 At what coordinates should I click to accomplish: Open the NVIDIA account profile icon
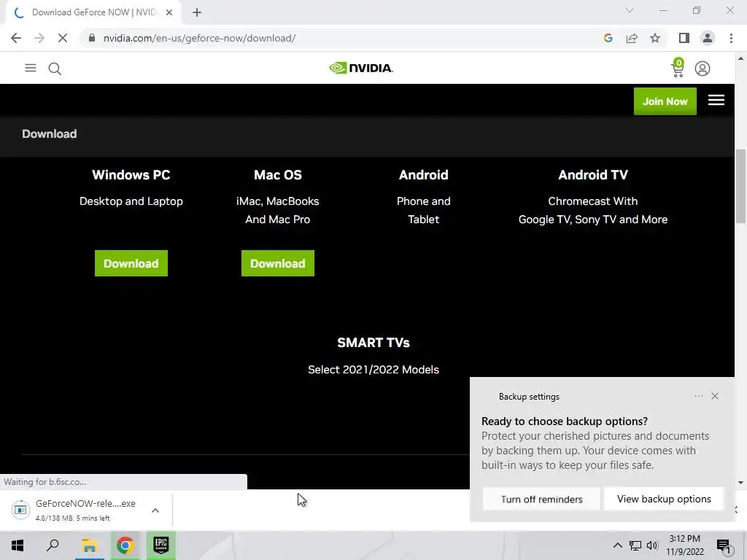703,69
